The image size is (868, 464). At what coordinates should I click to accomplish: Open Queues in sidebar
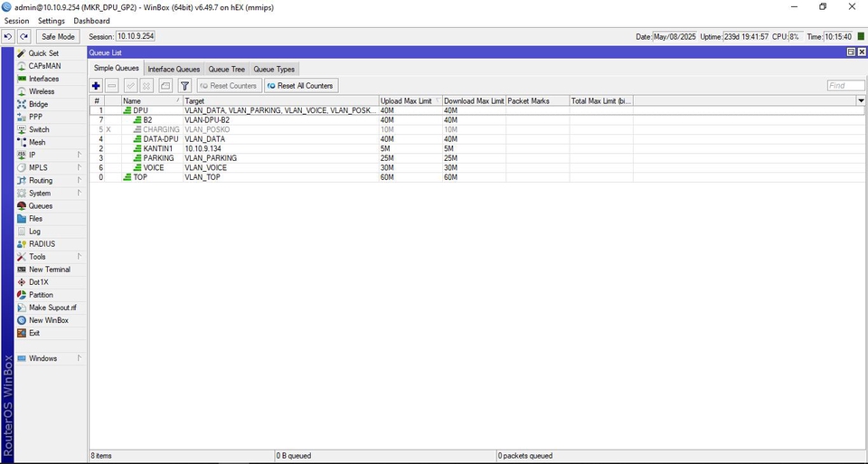pos(51,206)
